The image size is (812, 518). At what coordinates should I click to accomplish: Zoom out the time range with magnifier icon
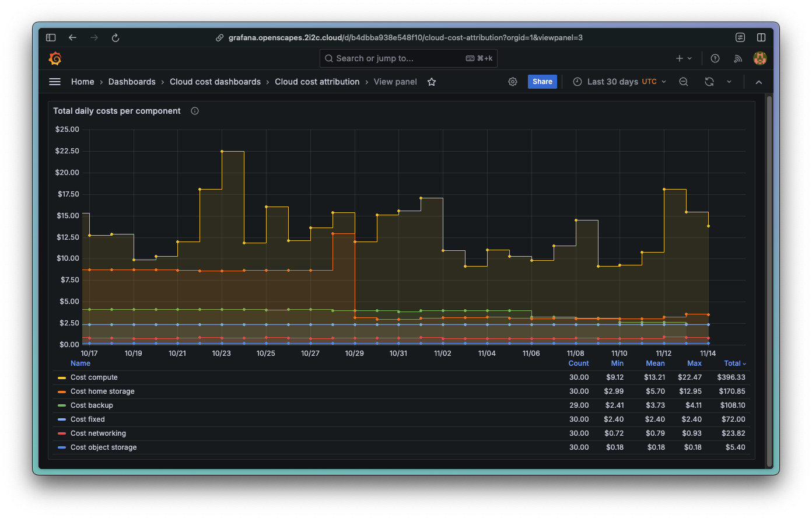pos(683,82)
